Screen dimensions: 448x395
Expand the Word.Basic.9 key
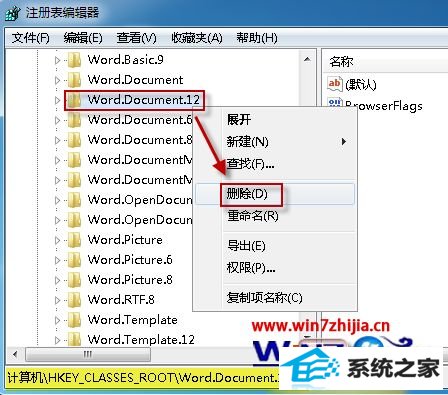coord(57,60)
